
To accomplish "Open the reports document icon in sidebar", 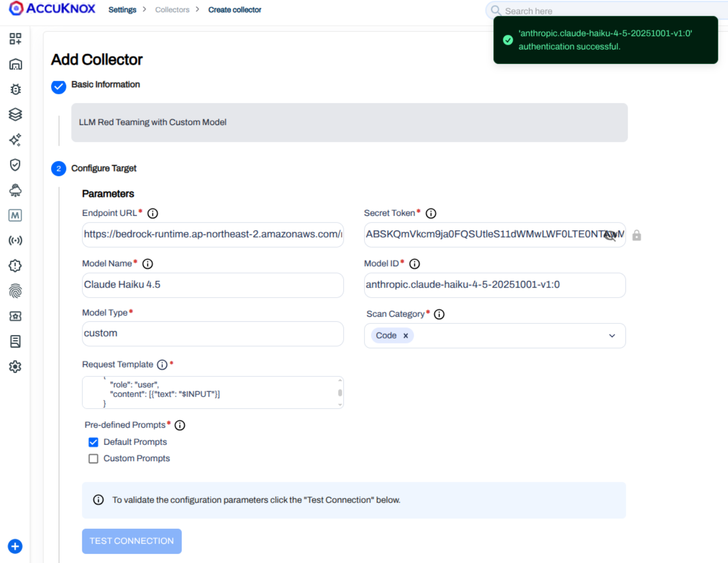I will pos(15,342).
